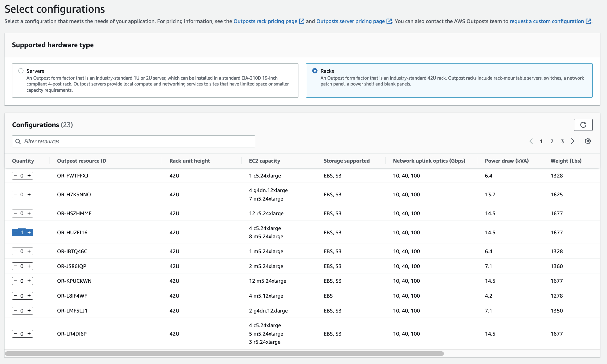Screen dimensions: 607x364
Task: Open table preferences gear icon
Action: coord(588,141)
